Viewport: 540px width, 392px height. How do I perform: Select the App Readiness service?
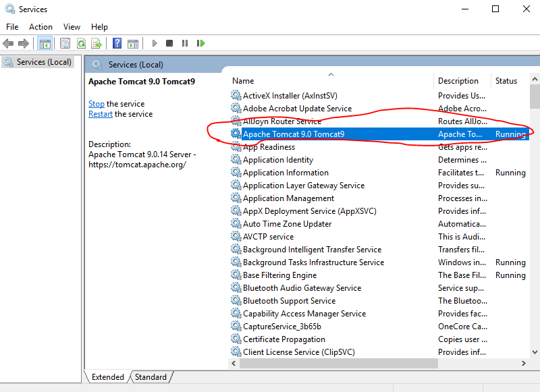click(379, 147)
